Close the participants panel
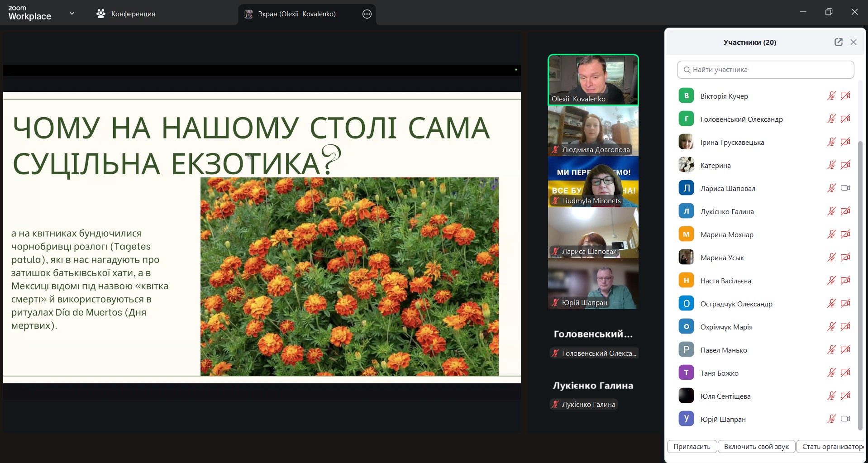This screenshot has height=463, width=868. click(854, 42)
